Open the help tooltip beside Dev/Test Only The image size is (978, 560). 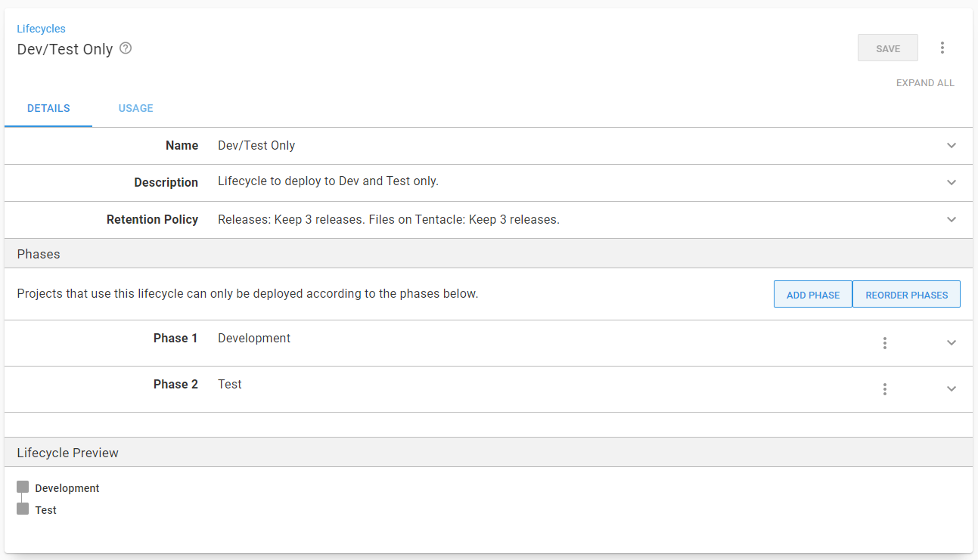125,48
